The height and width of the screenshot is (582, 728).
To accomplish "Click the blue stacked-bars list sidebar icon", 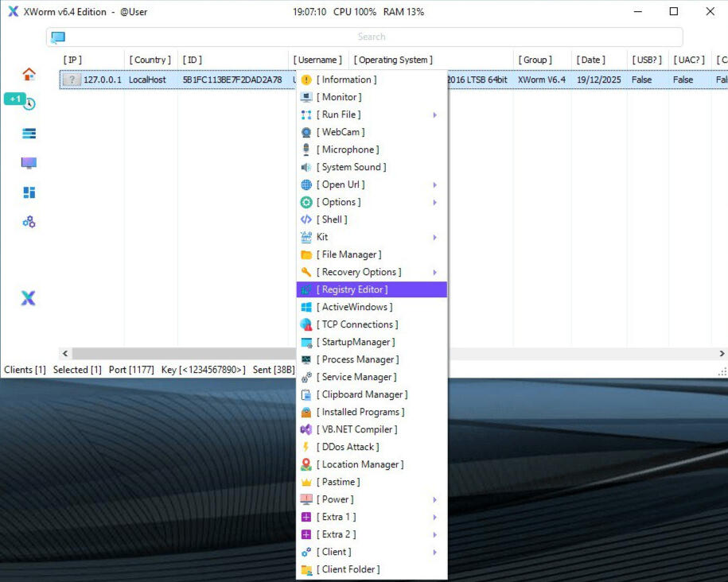I will pos(29,134).
